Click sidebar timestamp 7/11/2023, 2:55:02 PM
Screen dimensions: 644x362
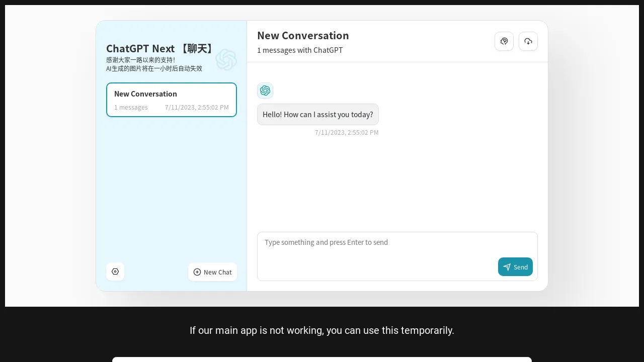197,108
